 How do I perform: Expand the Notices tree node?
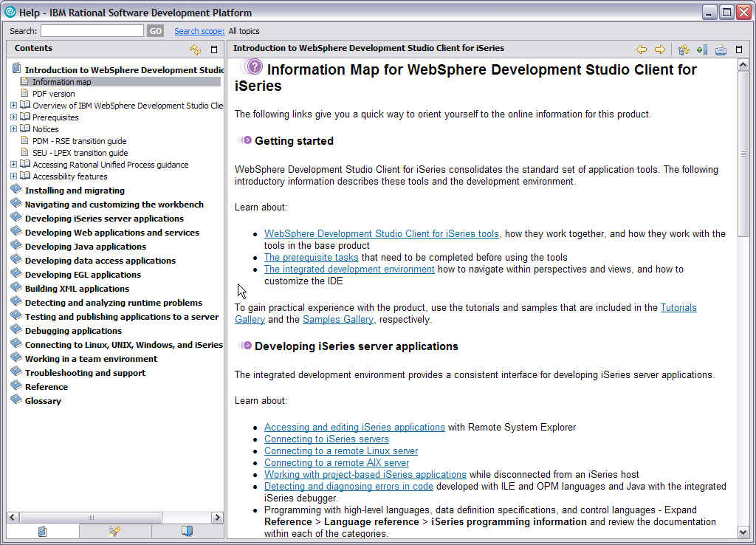coord(13,128)
